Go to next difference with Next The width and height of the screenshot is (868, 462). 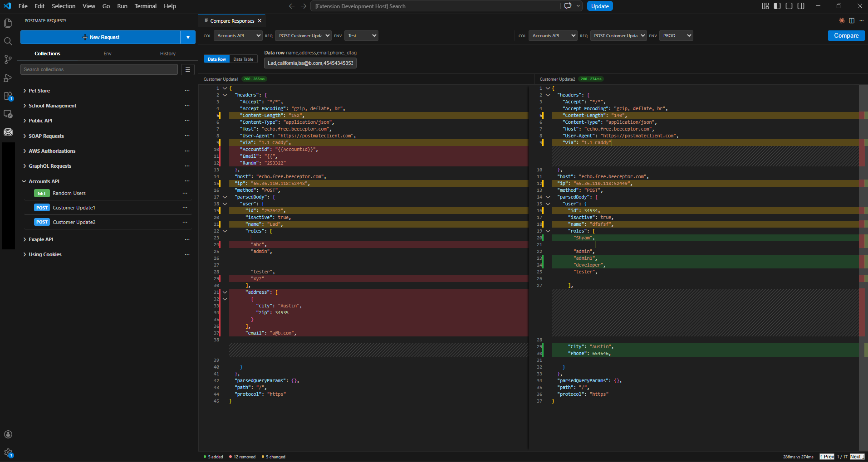(x=857, y=457)
